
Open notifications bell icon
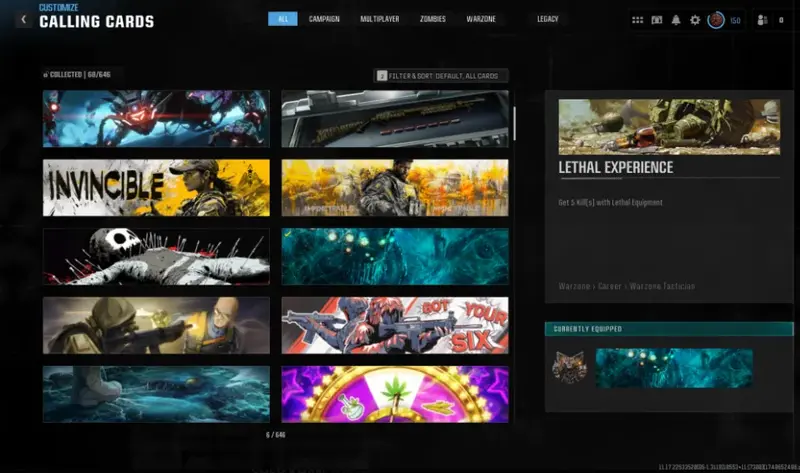tap(676, 19)
